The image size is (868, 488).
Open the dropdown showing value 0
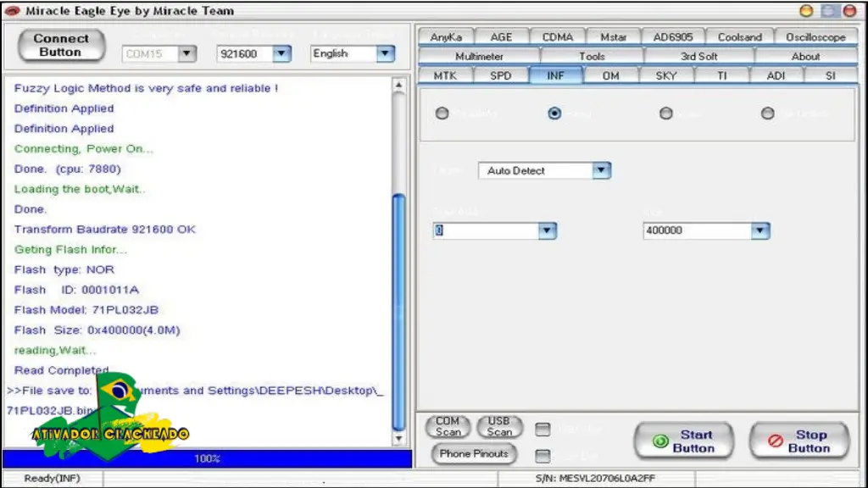547,230
